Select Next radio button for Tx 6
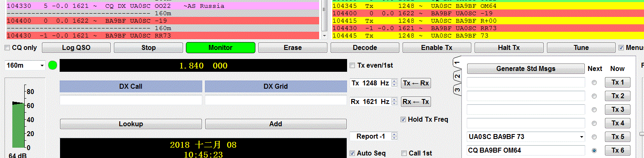Screen dimensions: 644x158 (x=594, y=151)
